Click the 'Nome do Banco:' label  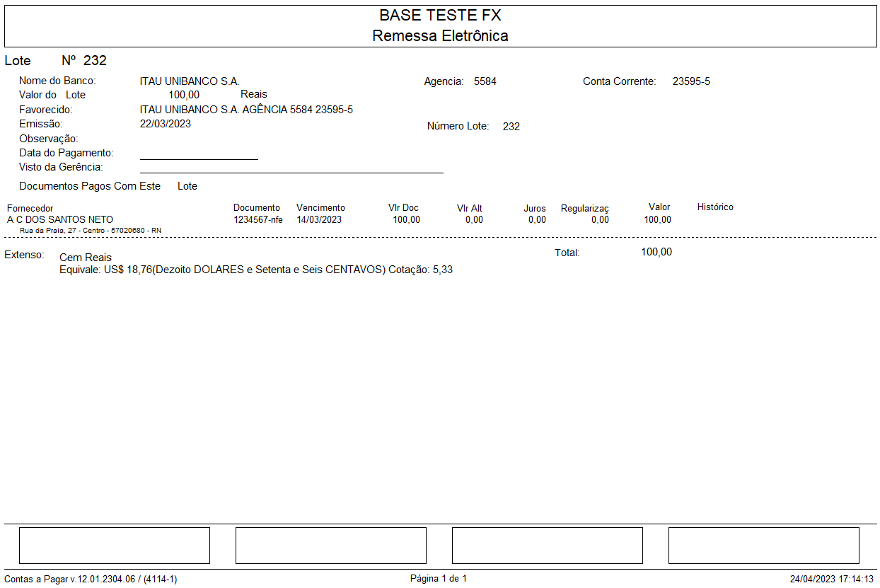[x=57, y=81]
